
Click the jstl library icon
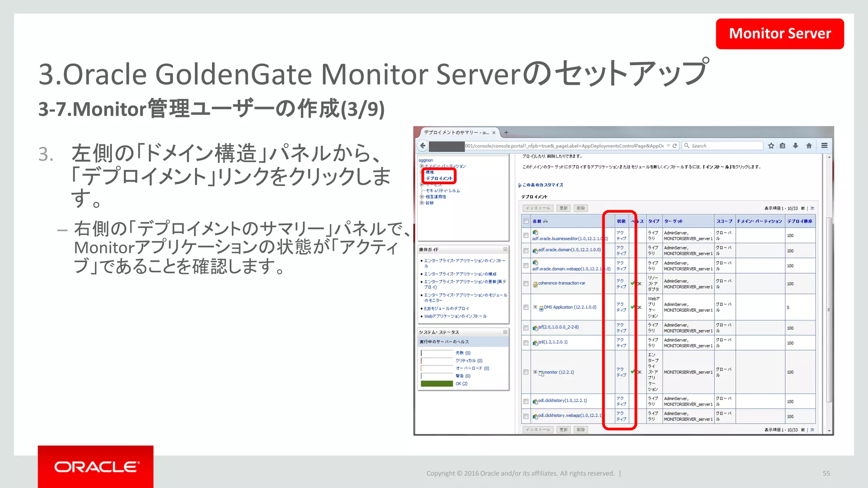tap(535, 343)
